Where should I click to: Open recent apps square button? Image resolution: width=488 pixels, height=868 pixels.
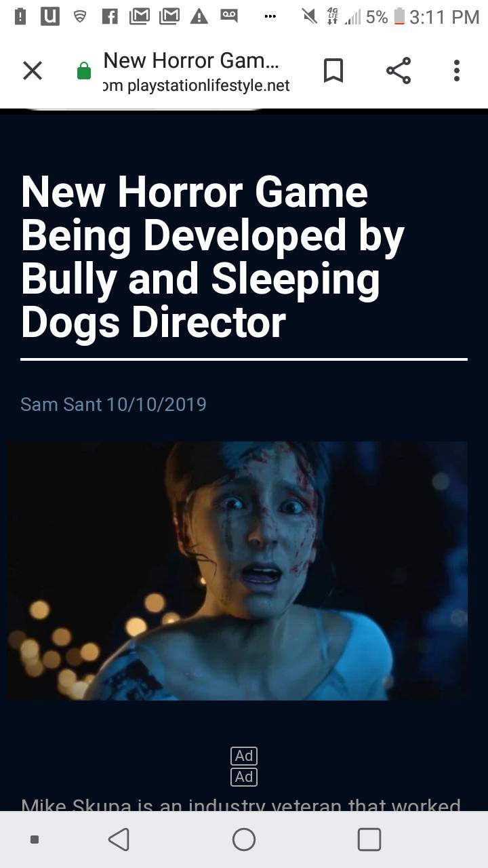(369, 840)
